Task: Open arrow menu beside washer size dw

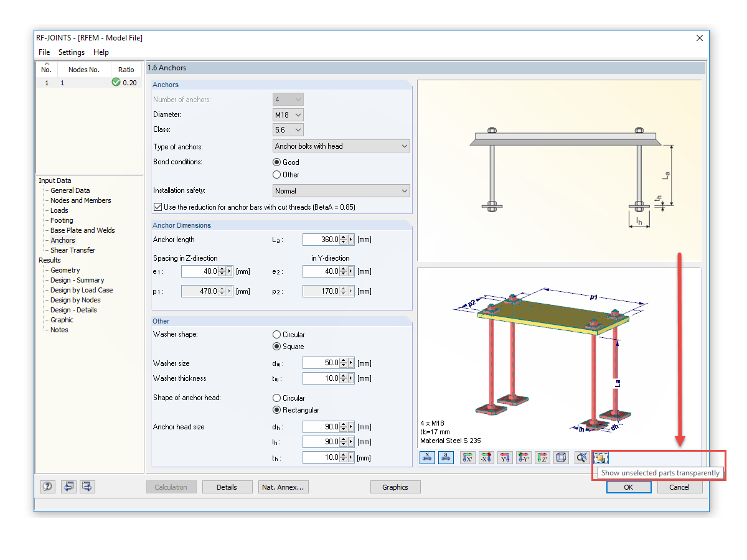Action: (x=351, y=363)
